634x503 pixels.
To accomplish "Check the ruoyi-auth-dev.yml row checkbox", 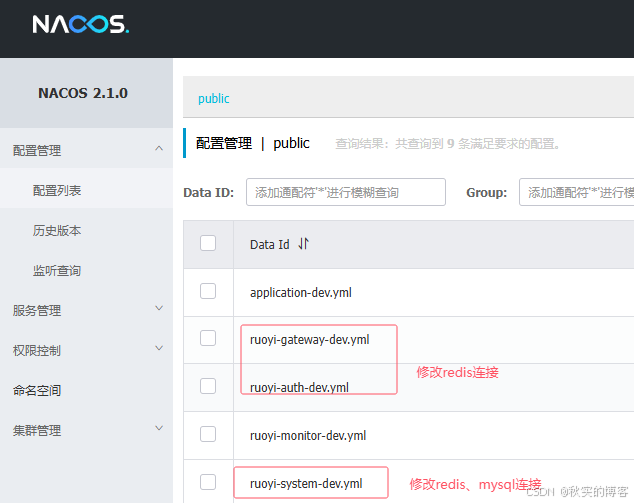I will tap(208, 386).
